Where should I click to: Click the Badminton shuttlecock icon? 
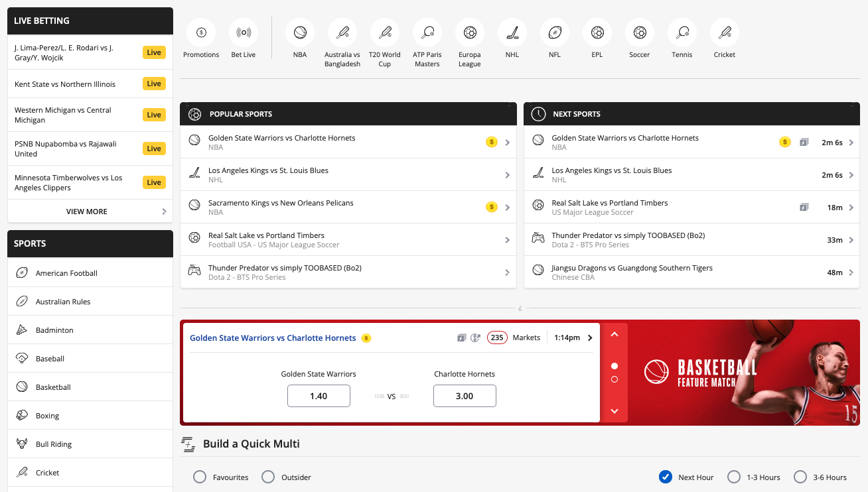tap(22, 330)
